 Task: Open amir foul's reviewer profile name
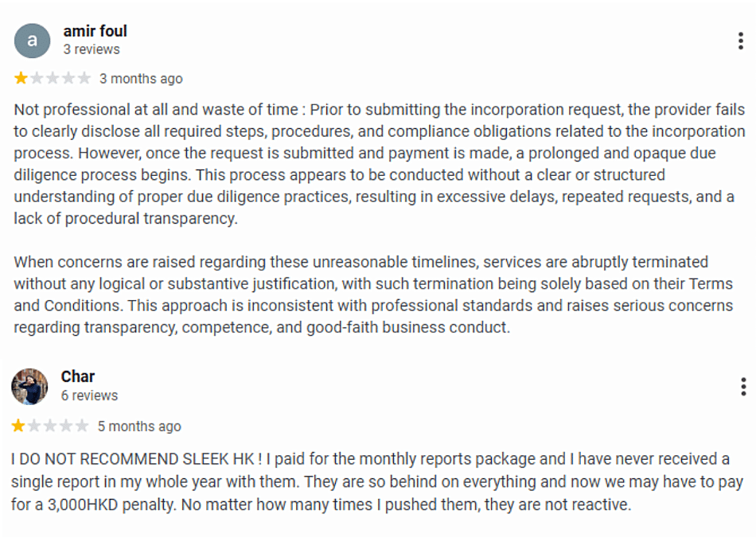coord(95,31)
